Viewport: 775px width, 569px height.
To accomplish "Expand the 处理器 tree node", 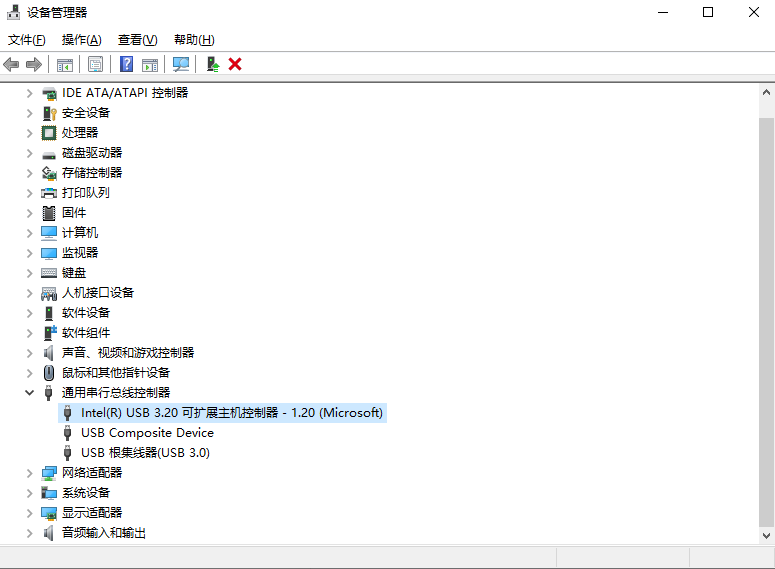I will 30,133.
